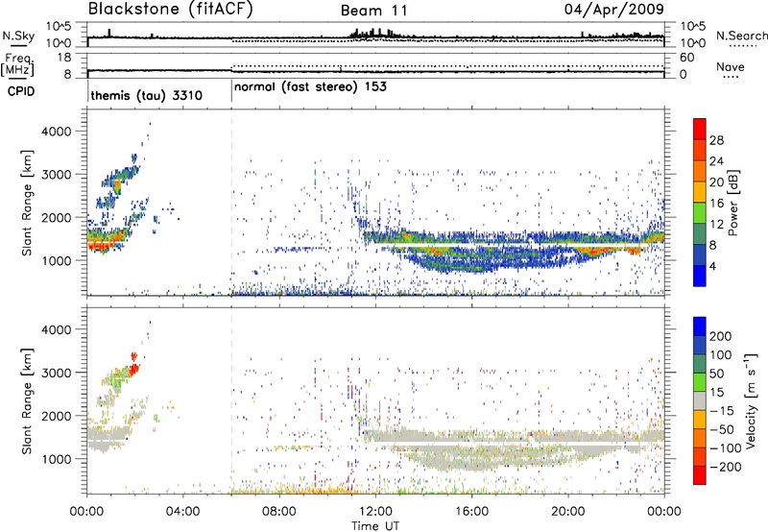Click the 4000 tick of the power panel
The image size is (768, 532).
pos(57,132)
